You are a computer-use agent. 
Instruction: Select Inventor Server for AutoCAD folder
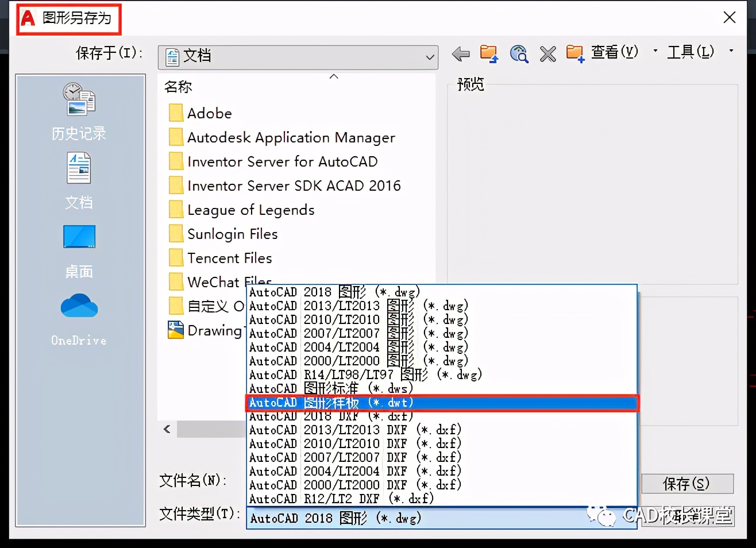273,161
